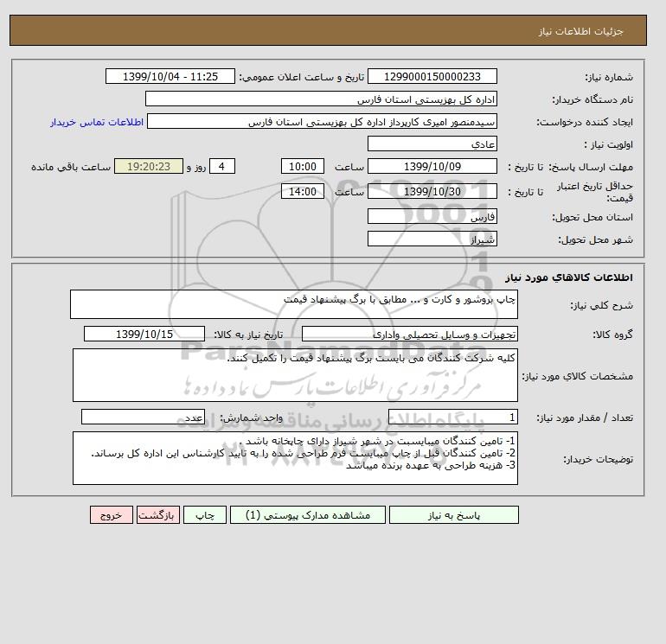Viewport: 666px width, 644px height.
Task: Click request creator field سیدمنصور امیری
Action: click(x=322, y=121)
